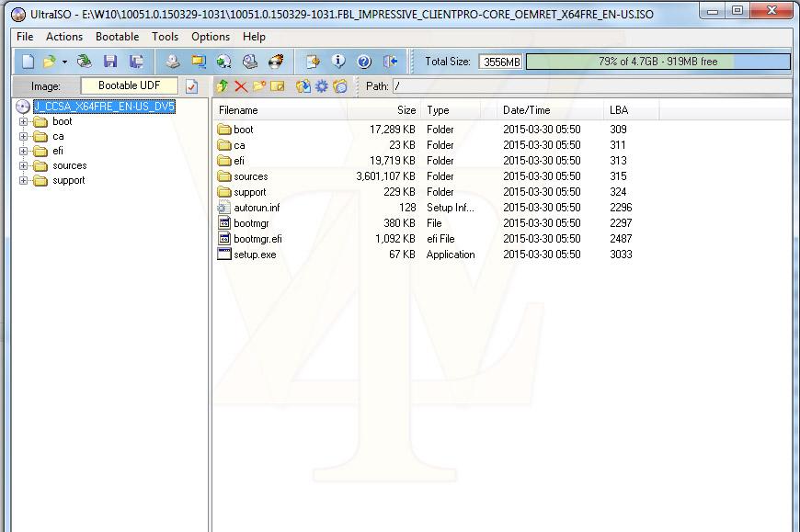This screenshot has width=800, height=532.
Task: Select the boot folder in file list
Action: pos(243,130)
